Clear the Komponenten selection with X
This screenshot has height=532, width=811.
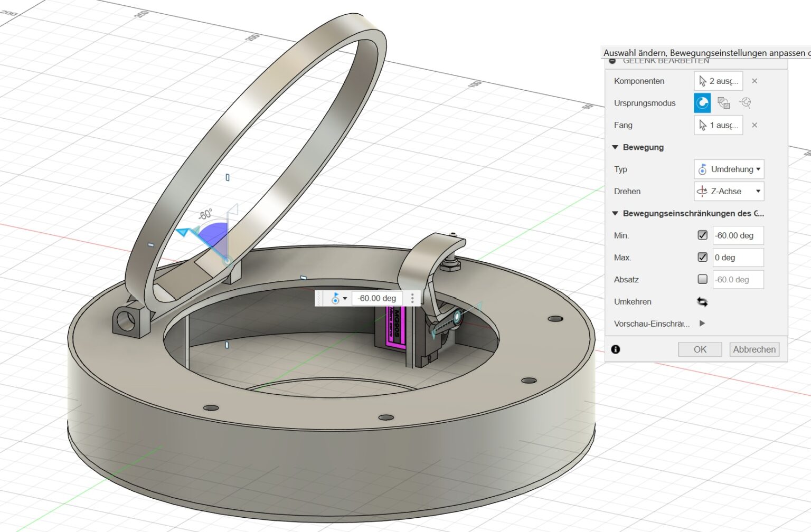[x=755, y=81]
